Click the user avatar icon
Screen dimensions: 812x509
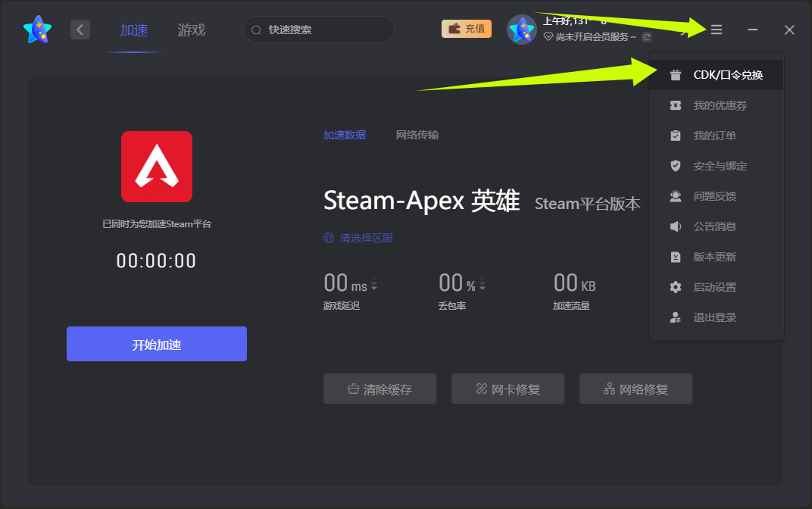[521, 30]
